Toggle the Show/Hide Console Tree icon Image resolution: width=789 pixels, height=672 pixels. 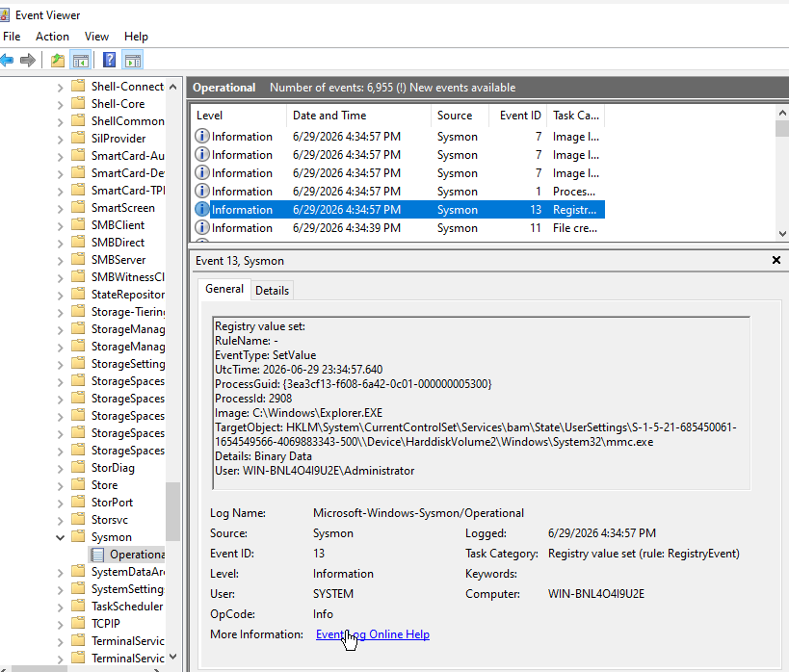[81, 61]
